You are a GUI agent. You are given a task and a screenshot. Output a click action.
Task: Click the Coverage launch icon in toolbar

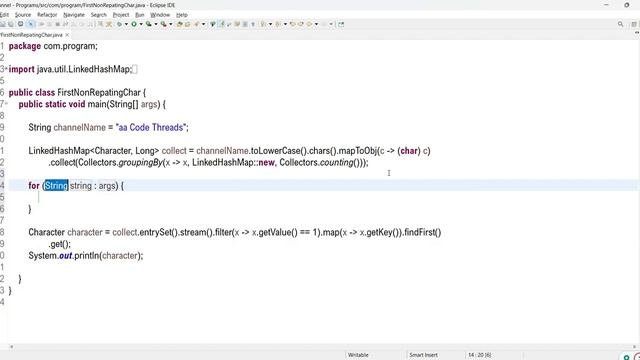[x=149, y=24]
